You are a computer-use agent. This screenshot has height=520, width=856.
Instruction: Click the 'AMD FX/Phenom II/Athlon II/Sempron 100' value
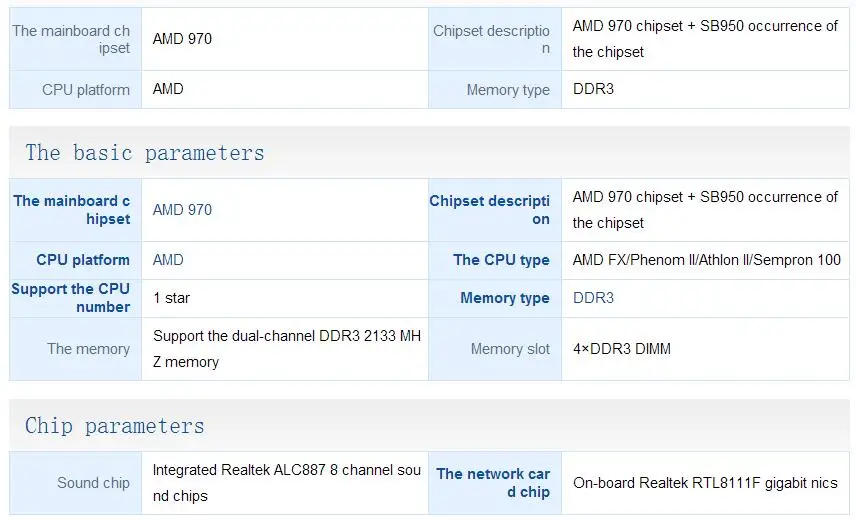coord(706,260)
